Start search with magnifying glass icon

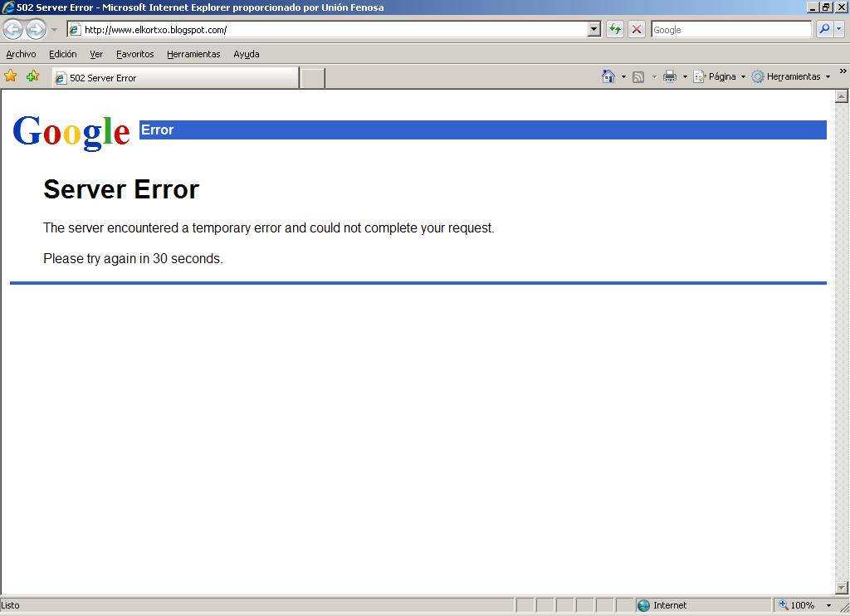tap(824, 29)
